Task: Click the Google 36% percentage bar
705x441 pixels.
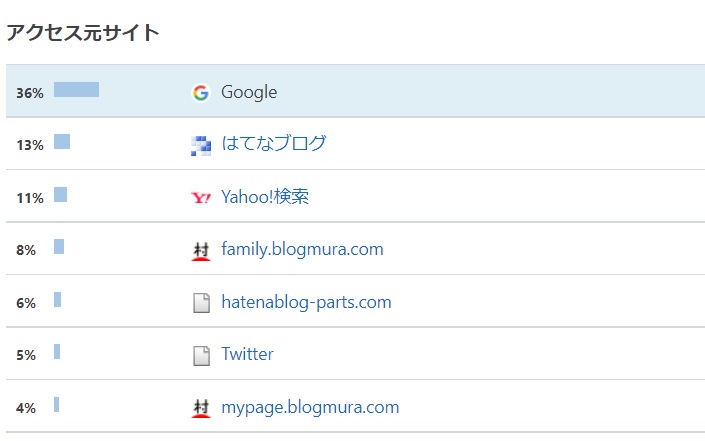Action: [76, 89]
